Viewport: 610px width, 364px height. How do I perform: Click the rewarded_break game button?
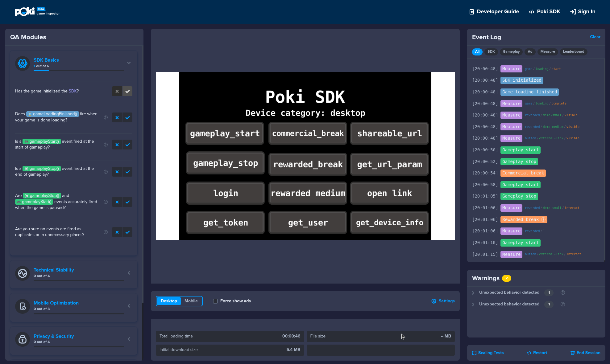click(x=308, y=164)
